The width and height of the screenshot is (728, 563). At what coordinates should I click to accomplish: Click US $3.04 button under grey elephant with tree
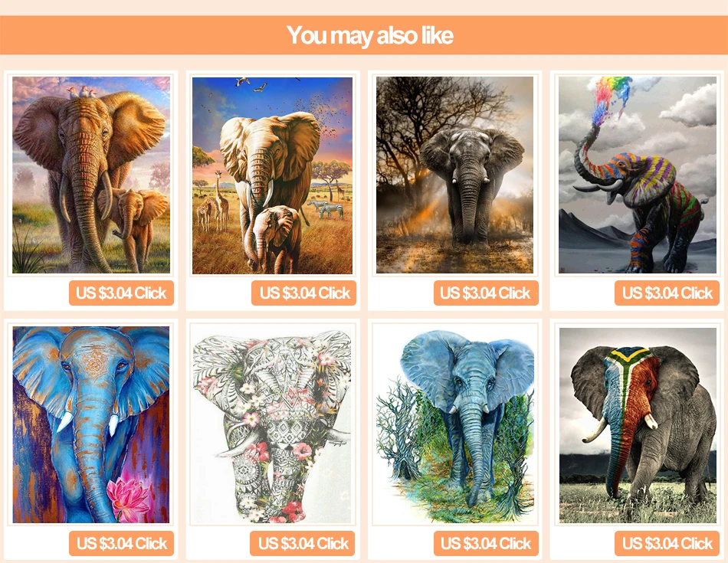coord(486,293)
